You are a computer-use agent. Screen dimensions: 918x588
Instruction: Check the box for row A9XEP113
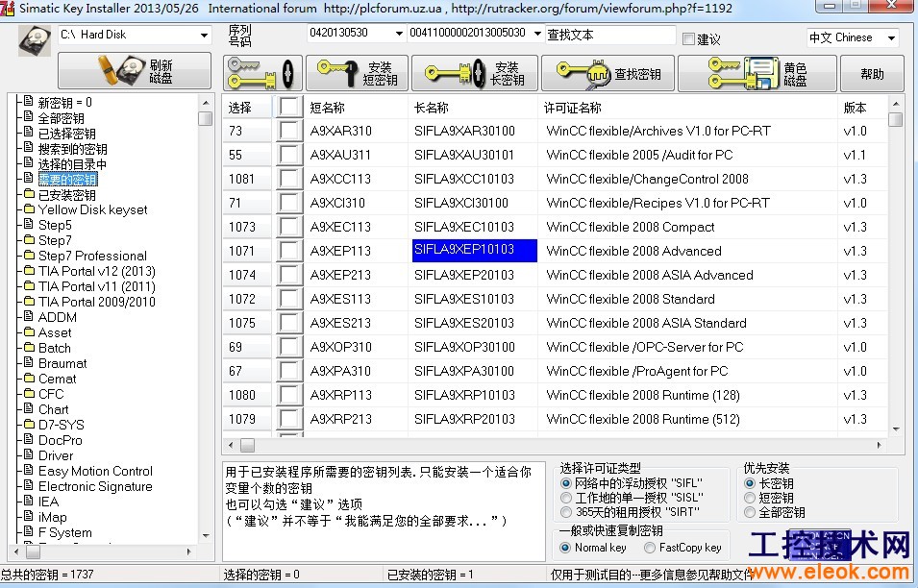coord(288,251)
